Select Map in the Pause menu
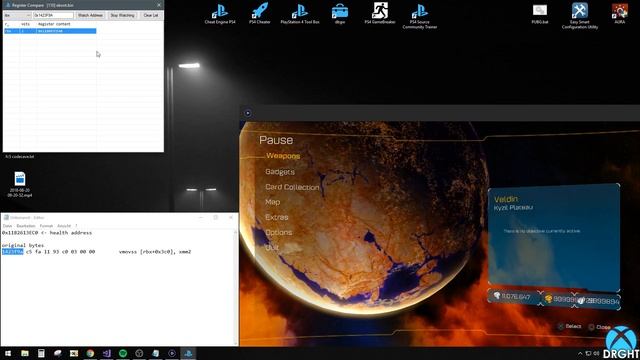This screenshot has width=640, height=360. [273, 202]
